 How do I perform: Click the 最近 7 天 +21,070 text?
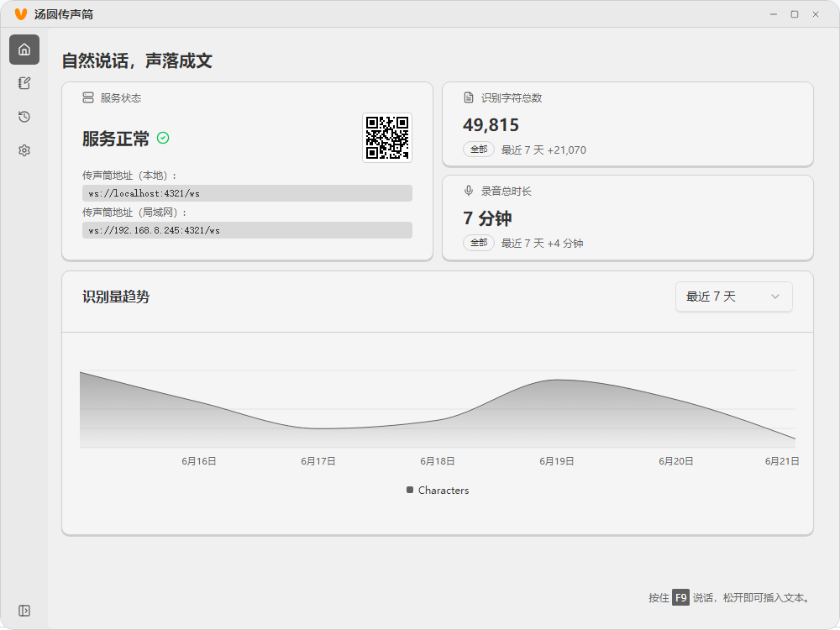(x=543, y=150)
